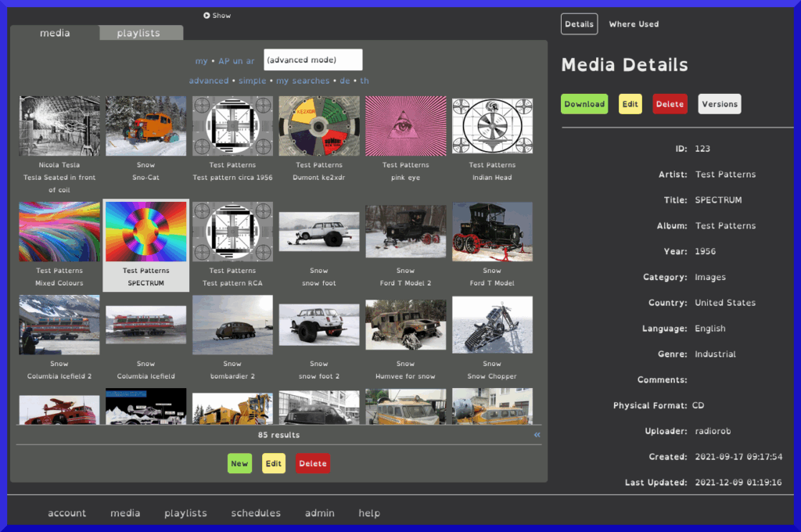
Task: Click the rainbow Mixed Colours thumbnail
Action: click(x=59, y=231)
